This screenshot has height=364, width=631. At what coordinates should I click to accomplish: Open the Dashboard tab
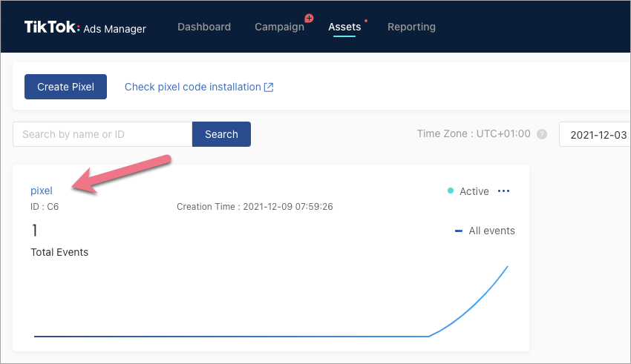(x=204, y=27)
